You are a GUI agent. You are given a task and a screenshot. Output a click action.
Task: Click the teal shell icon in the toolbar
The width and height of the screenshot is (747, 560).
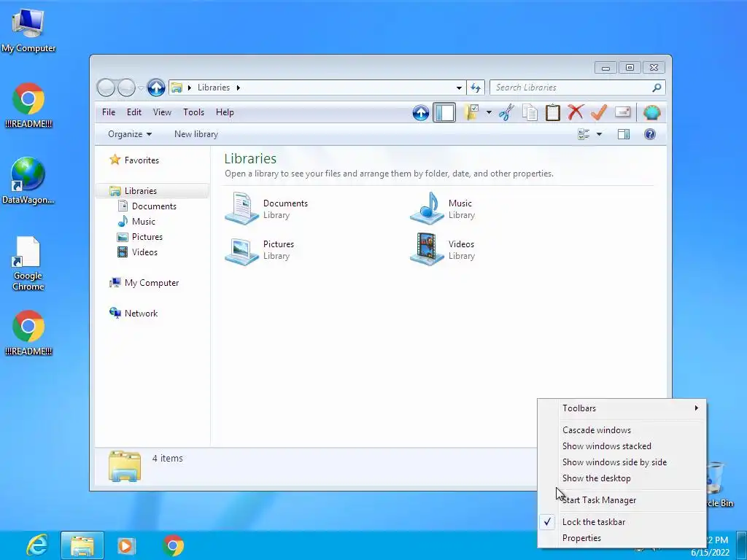click(x=651, y=113)
